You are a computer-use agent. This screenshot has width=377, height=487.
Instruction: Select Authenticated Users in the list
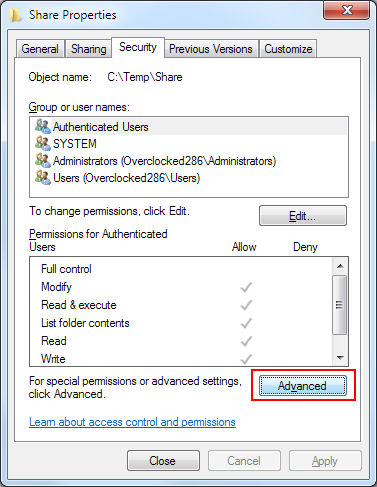point(190,127)
